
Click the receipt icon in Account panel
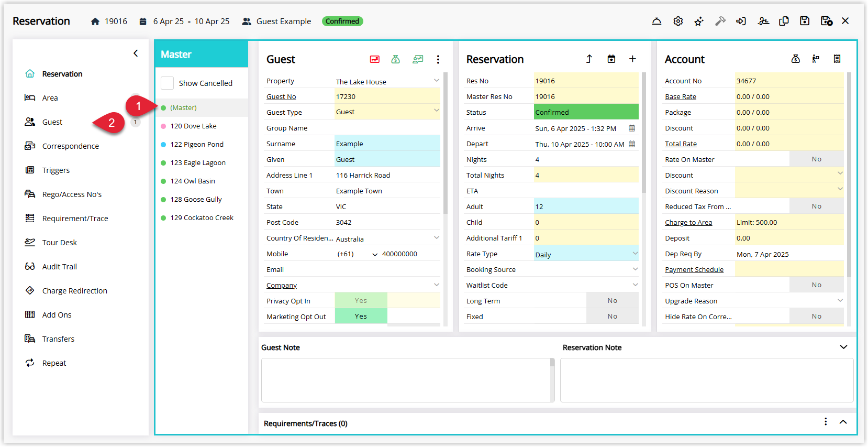tap(837, 59)
